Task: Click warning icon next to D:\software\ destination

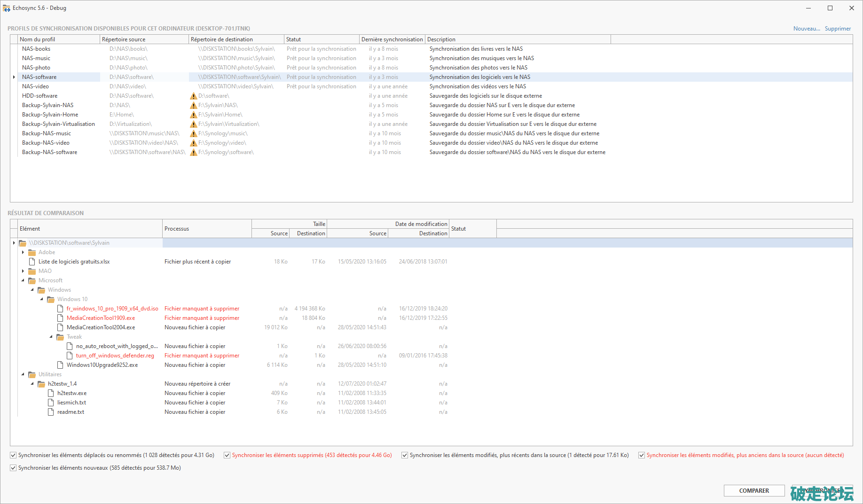Action: pyautogui.click(x=193, y=96)
